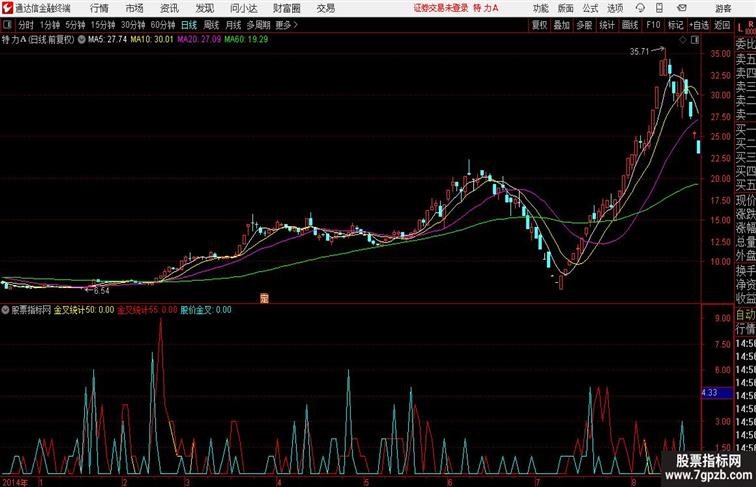
Task: Select the 月线 monthly period tab
Action: (x=233, y=25)
